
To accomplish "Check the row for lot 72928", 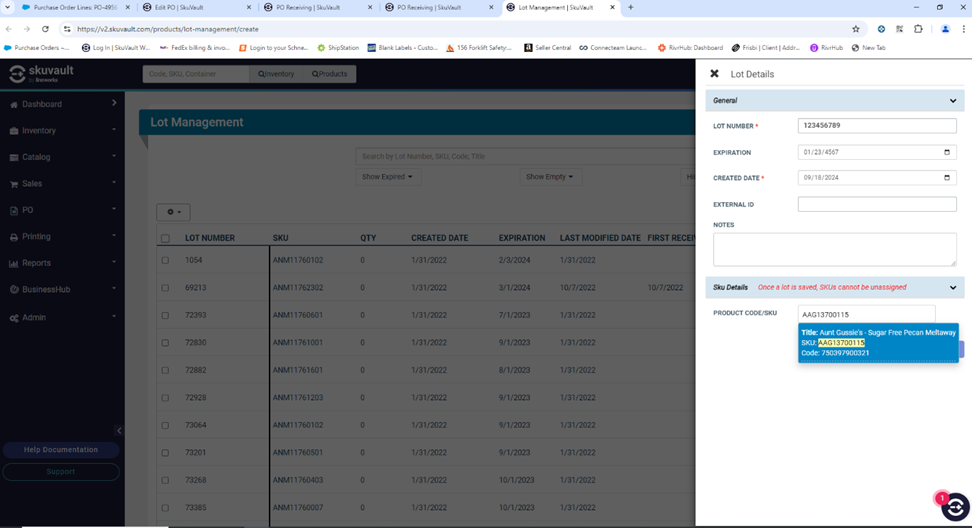I will pos(165,398).
